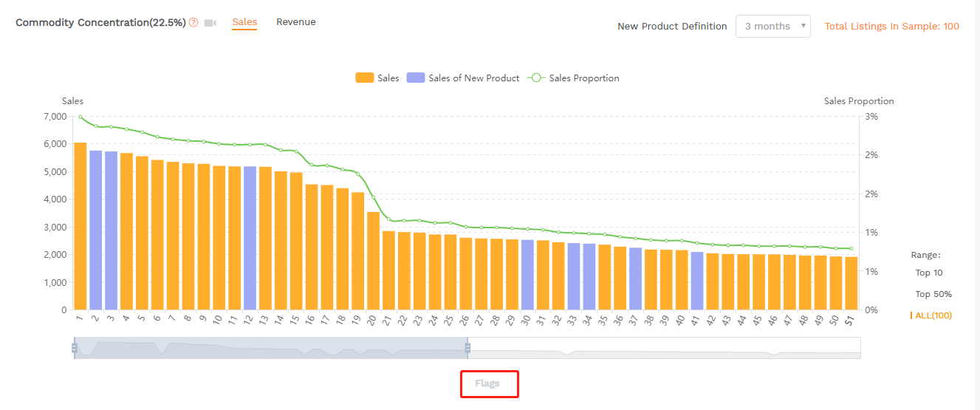
Task: Switch to the Revenue tab
Action: point(295,22)
